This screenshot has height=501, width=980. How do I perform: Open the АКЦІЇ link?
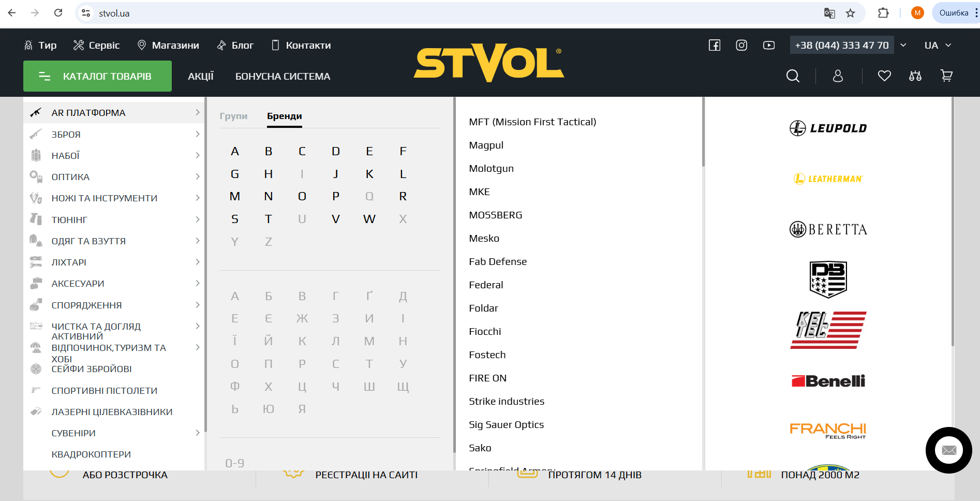click(x=201, y=77)
